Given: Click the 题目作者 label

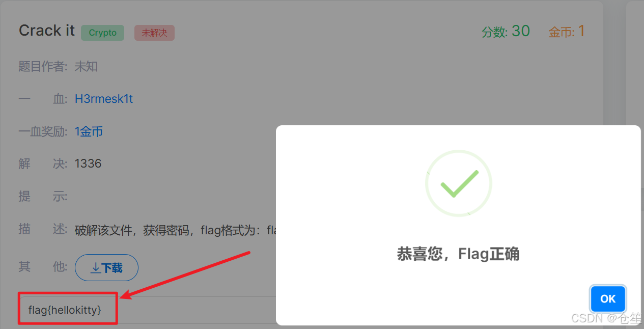Looking at the screenshot, I should tap(43, 66).
